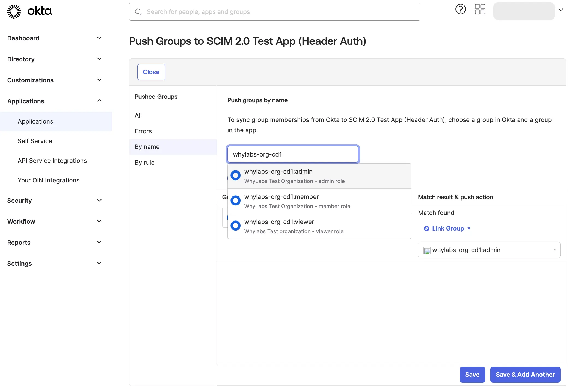This screenshot has width=581, height=392.
Task: Open the account menu chevron
Action: (x=561, y=10)
